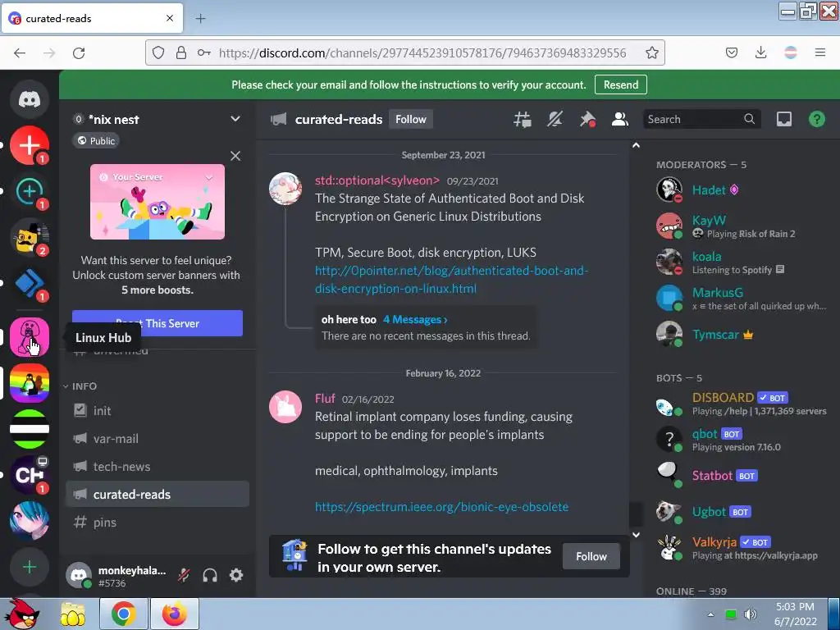The height and width of the screenshot is (630, 840).
Task: Reload the page in Firefox
Action: (x=79, y=52)
